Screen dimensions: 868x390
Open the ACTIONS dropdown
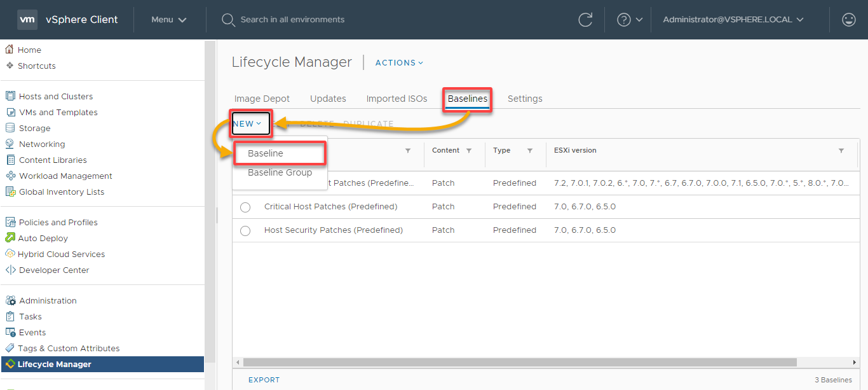(x=399, y=62)
